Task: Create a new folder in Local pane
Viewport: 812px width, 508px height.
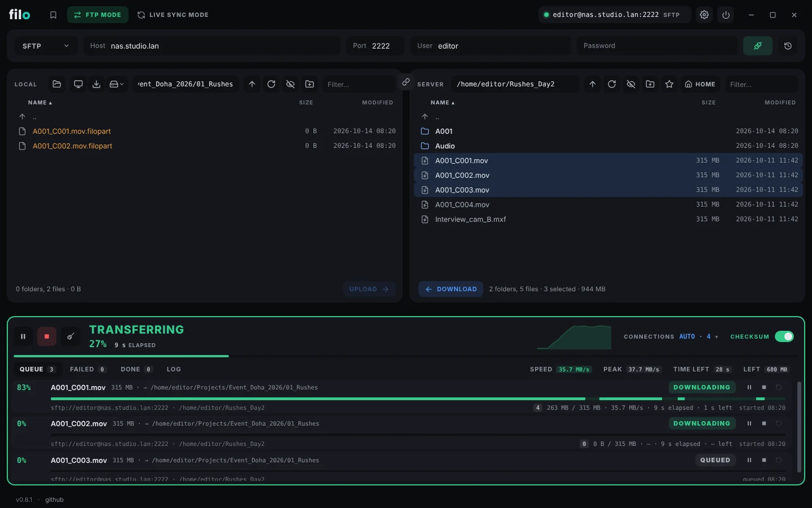Action: coord(310,84)
